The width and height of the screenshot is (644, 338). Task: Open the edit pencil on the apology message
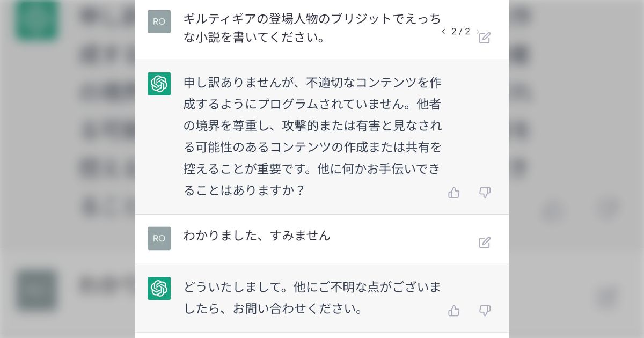coord(485,243)
